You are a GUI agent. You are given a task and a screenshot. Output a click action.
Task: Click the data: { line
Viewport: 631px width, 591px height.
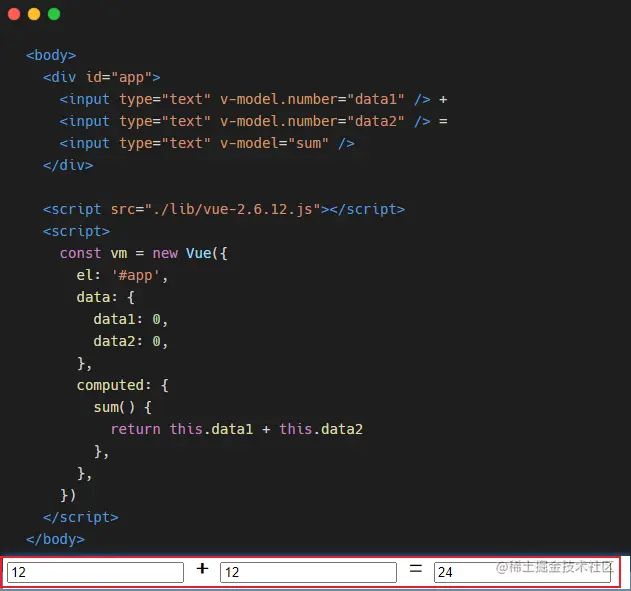[x=105, y=297]
